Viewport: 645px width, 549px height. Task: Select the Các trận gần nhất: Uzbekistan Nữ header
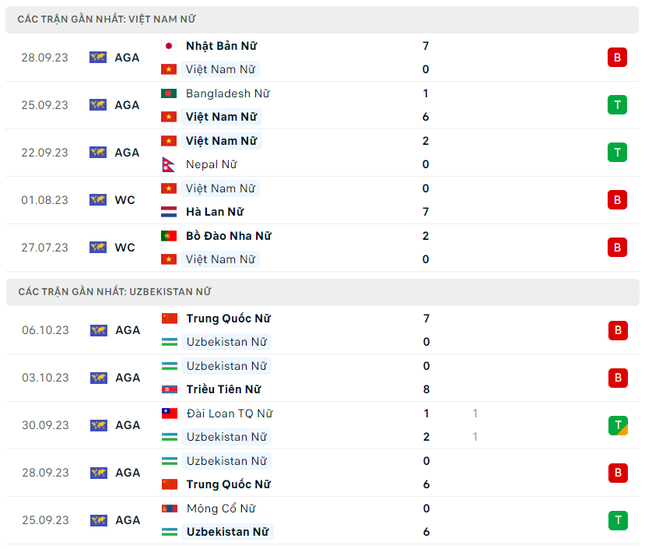114,292
